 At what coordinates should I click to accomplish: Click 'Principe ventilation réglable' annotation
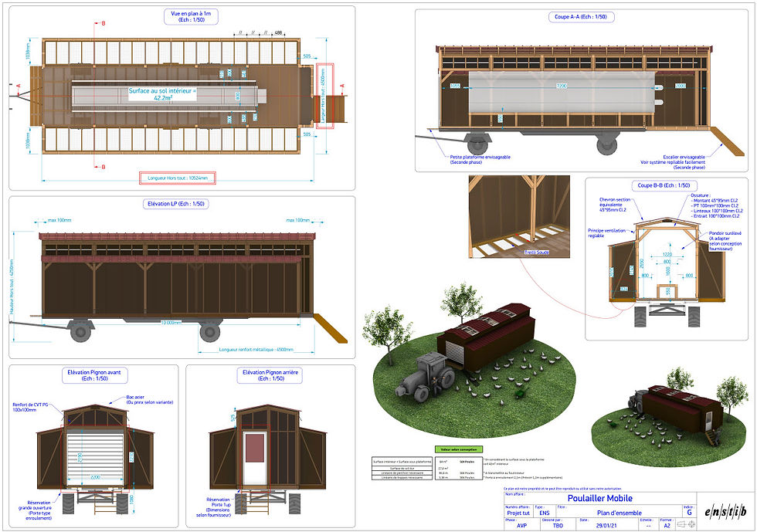tap(606, 233)
